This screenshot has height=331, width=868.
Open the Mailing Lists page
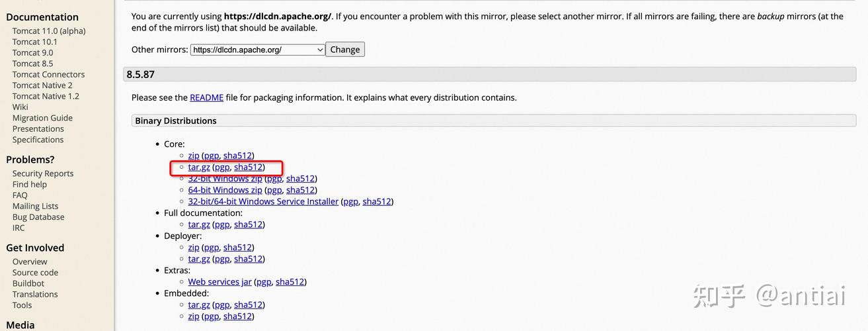click(35, 206)
